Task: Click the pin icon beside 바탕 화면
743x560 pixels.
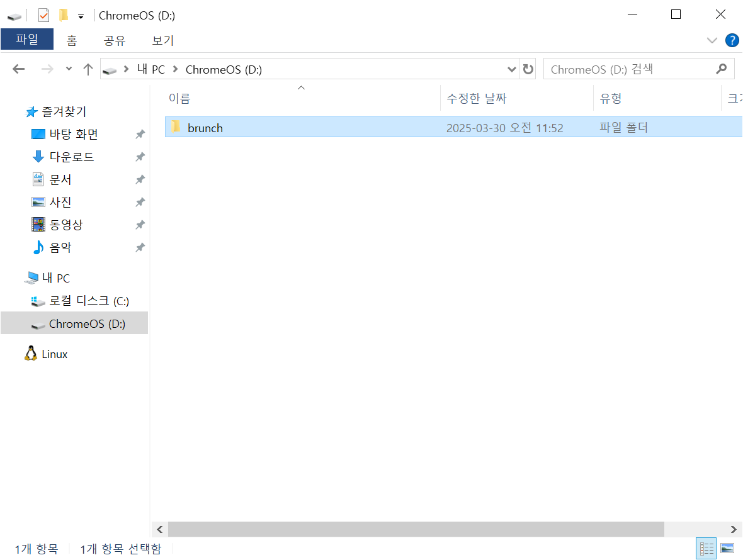Action: 140,135
